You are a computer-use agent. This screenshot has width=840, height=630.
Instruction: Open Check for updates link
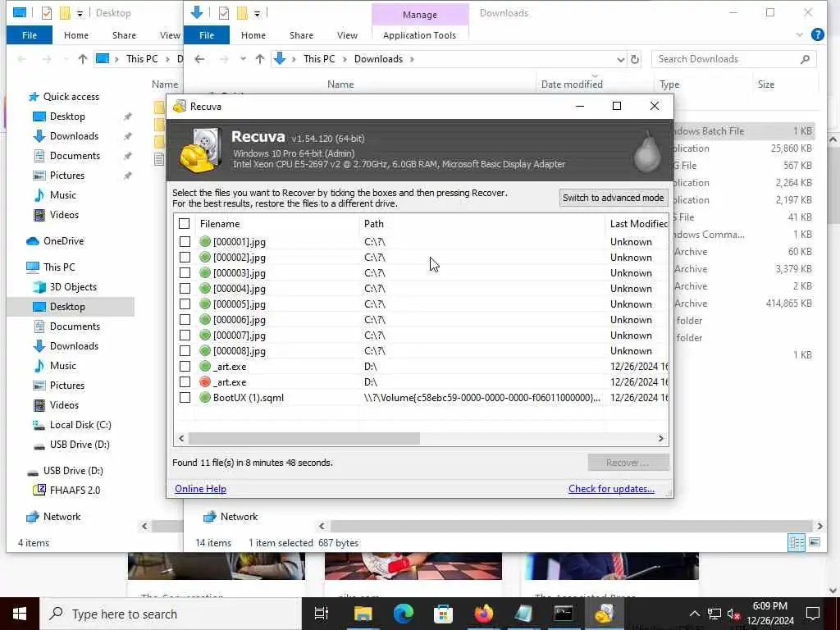click(611, 489)
